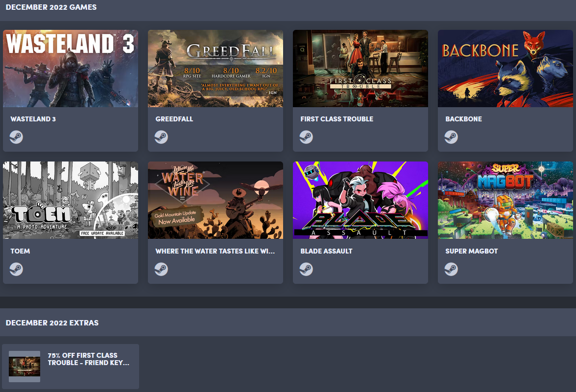Open the Greedfall cover image
Viewport: 576px width, 392px height.
point(216,69)
